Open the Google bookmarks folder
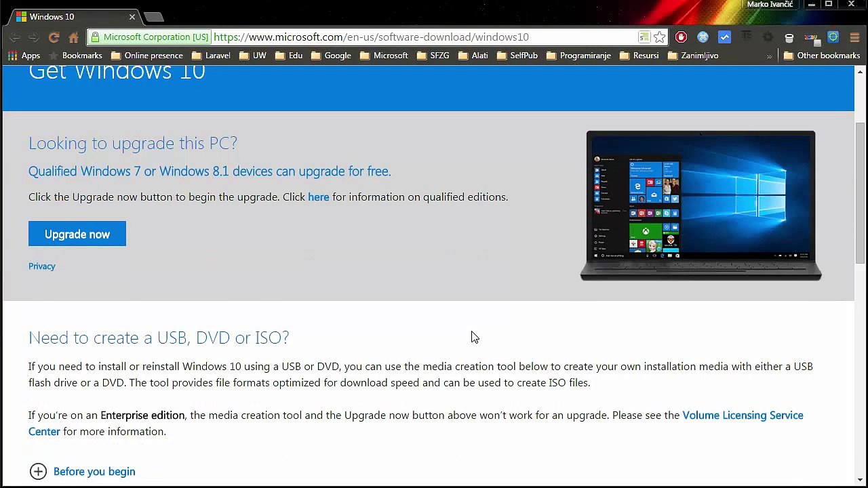Screen dimensions: 868x488 click(x=331, y=56)
